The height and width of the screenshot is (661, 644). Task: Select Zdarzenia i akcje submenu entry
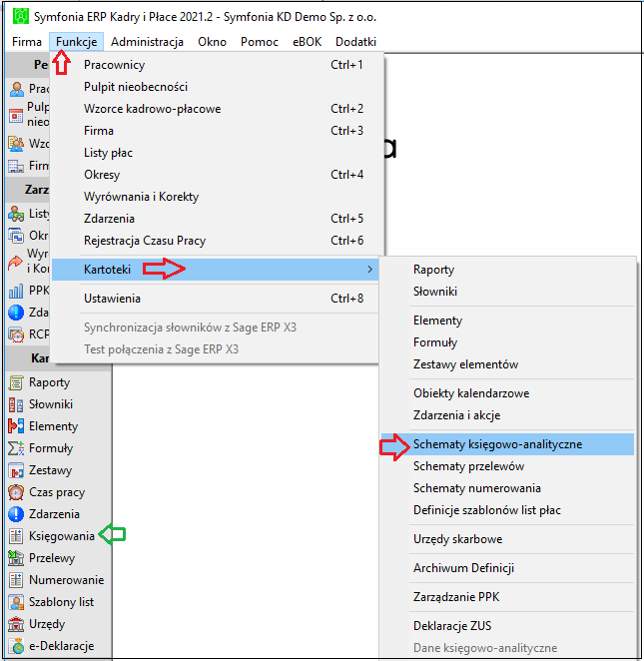click(507, 415)
